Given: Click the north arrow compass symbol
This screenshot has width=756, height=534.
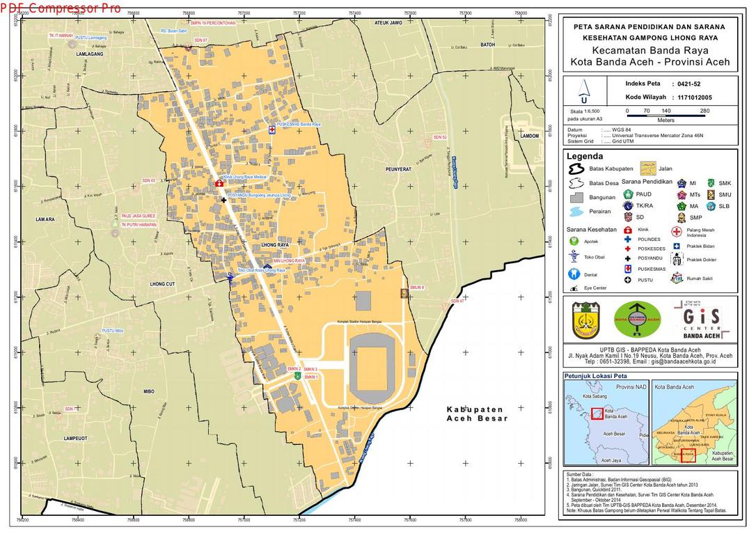Looking at the screenshot, I should [583, 89].
